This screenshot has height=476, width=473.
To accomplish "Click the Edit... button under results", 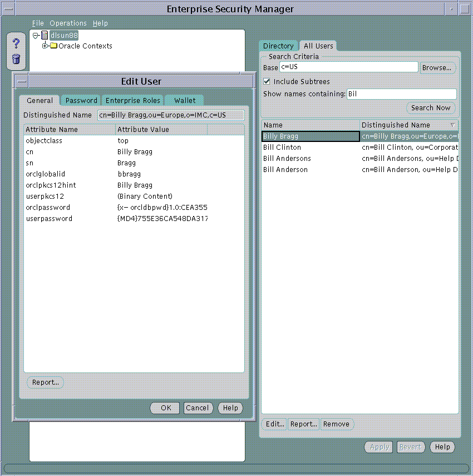I will coord(274,424).
